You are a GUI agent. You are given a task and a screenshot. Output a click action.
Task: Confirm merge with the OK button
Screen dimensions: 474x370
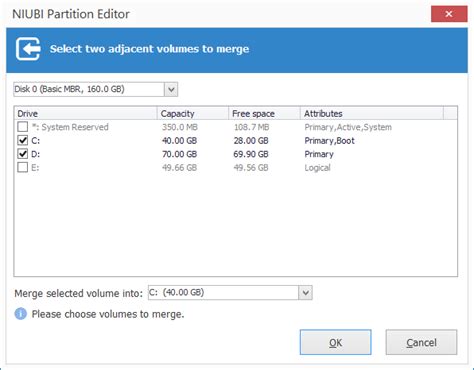pos(336,342)
